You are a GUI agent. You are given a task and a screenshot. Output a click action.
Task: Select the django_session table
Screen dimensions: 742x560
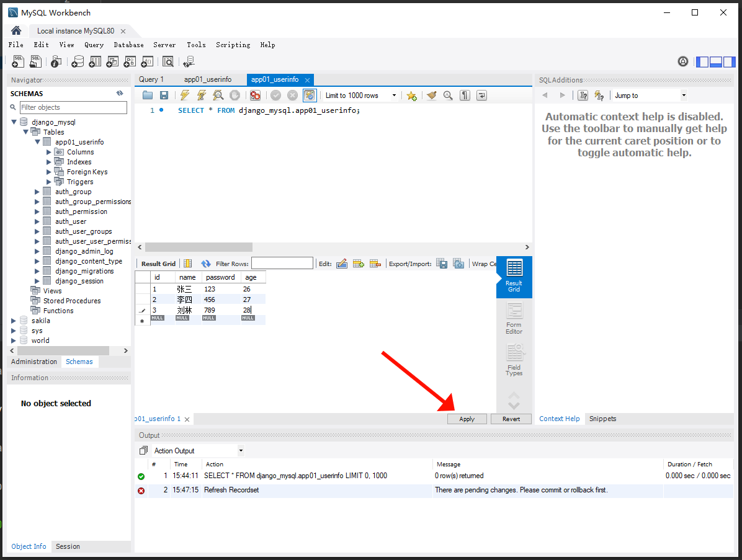79,281
